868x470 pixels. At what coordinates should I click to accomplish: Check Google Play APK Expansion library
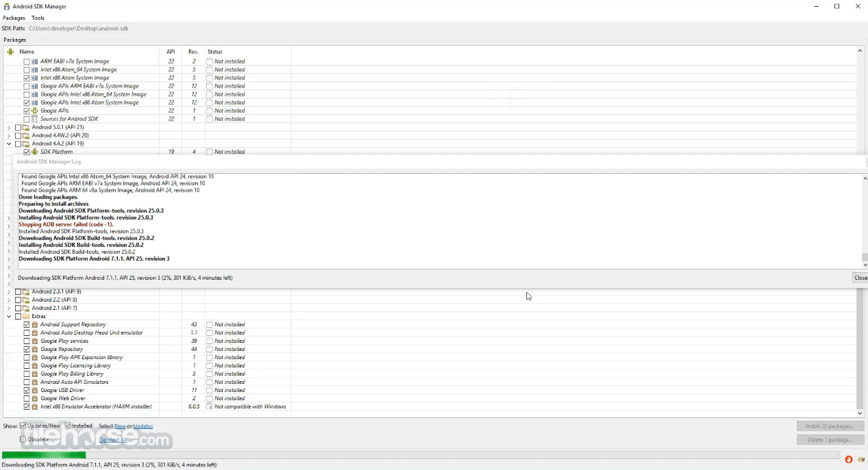(x=27, y=357)
